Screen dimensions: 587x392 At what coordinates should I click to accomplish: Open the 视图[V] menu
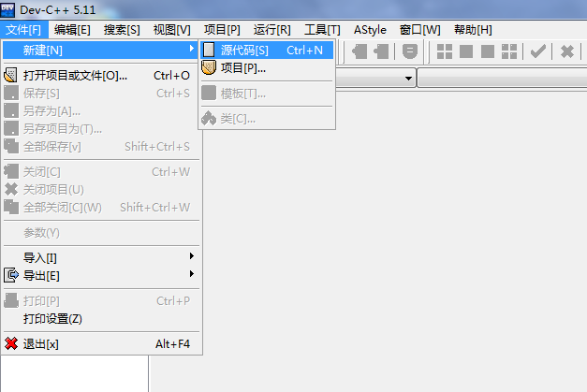(172, 30)
